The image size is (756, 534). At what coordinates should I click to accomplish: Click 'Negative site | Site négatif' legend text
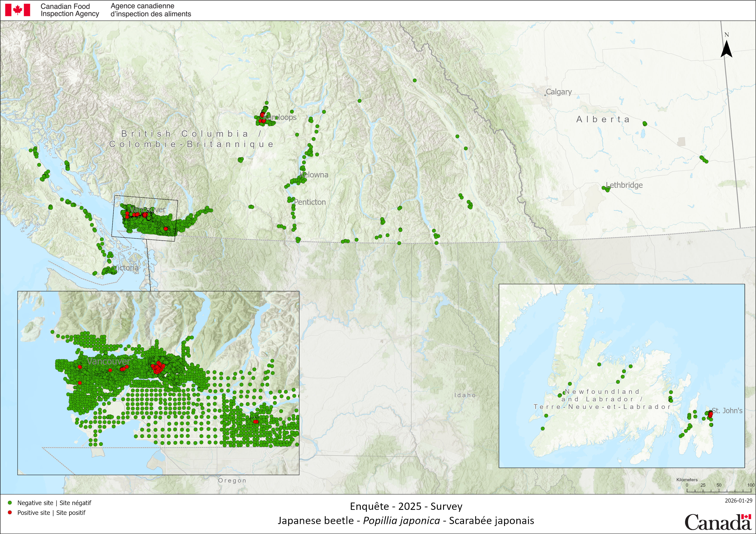click(x=54, y=503)
